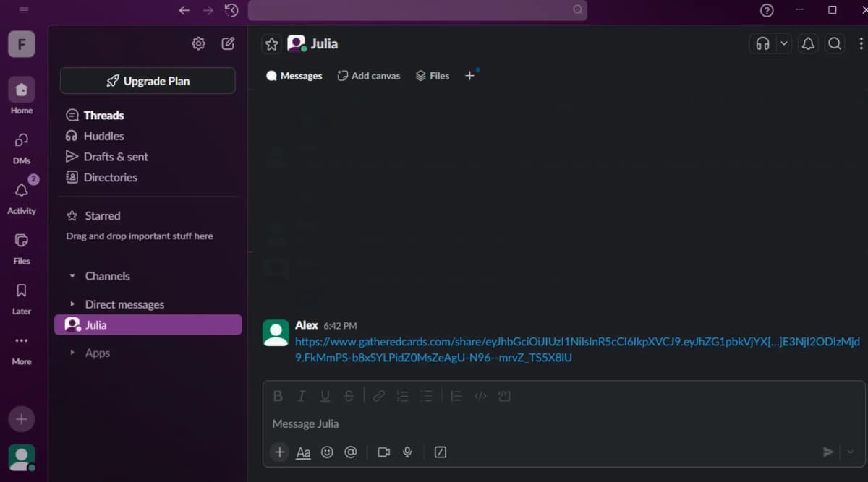Toggle bold formatting in the composer
Viewport: 868px width, 482px height.
[278, 395]
